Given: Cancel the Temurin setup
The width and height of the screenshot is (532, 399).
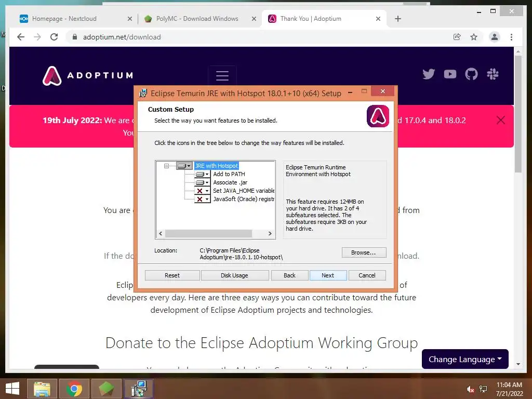Looking at the screenshot, I should pos(367,275).
